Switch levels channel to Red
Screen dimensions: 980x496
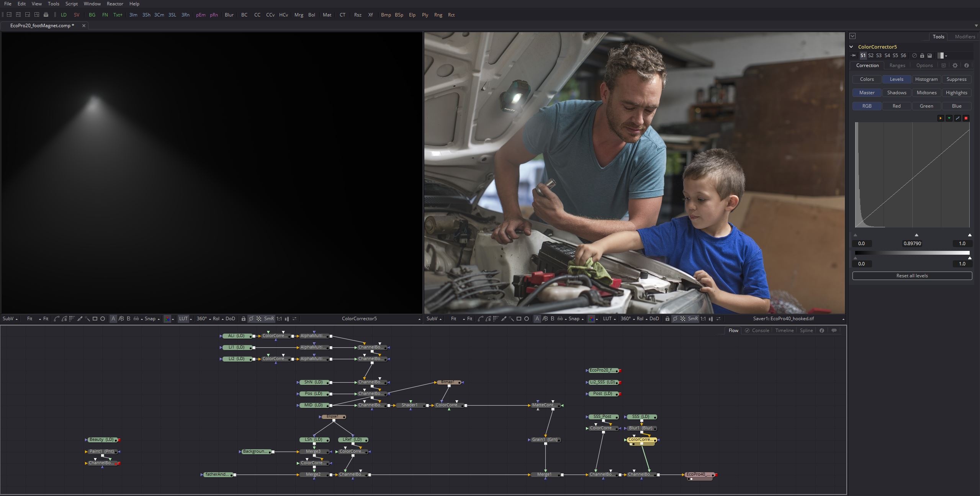pos(897,106)
